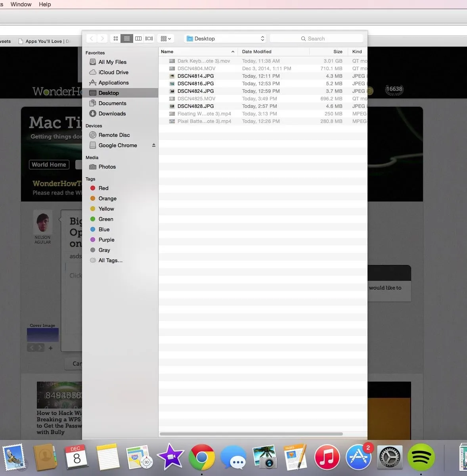The height and width of the screenshot is (476, 467).
Task: Open Maps from the Dock
Action: click(139, 457)
